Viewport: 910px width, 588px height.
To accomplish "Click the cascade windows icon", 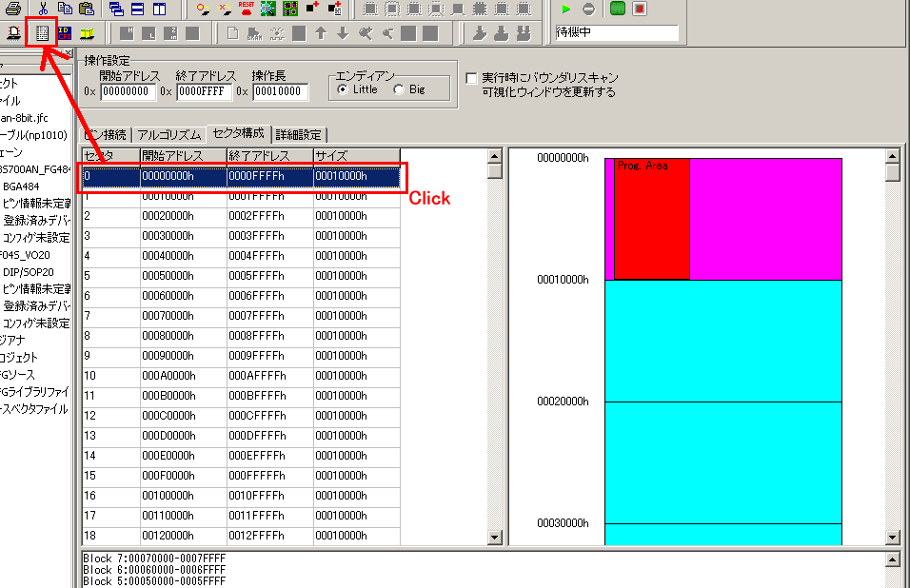I will point(115,9).
